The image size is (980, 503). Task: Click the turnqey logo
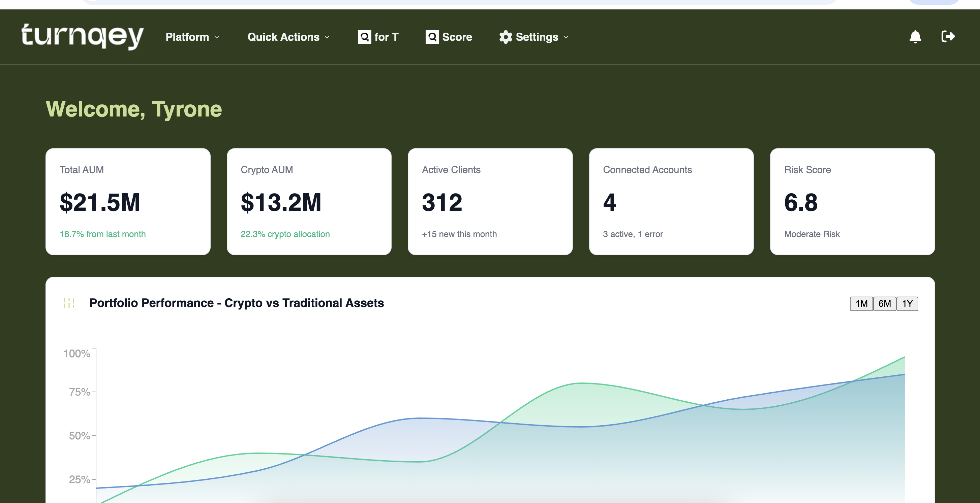(83, 36)
